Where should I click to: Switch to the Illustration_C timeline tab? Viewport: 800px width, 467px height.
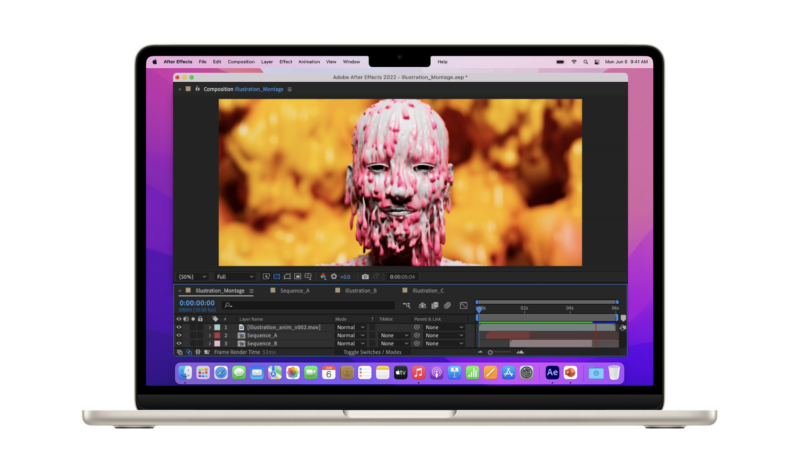428,291
